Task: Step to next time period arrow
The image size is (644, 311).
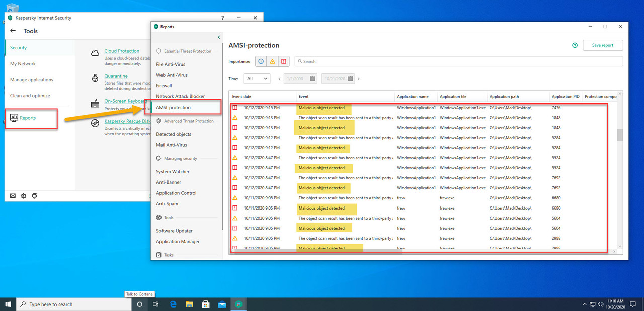Action: 359,79
